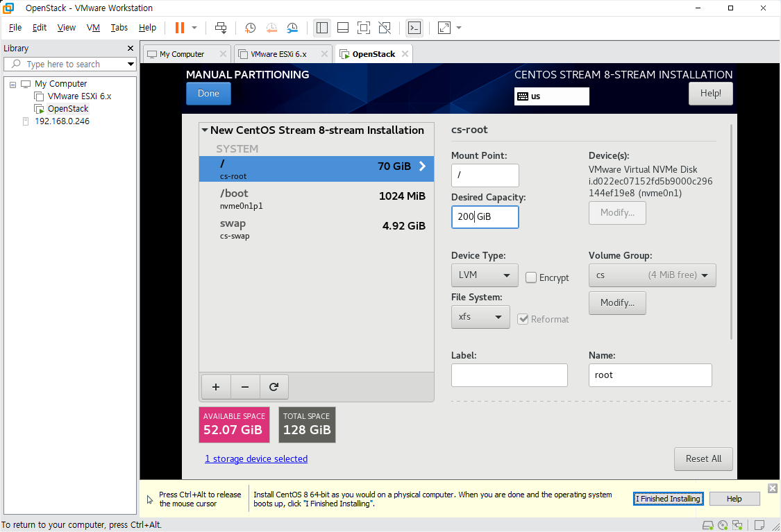This screenshot has width=781, height=532.
Task: Select the 192.168.0.246 server in the Library
Action: pyautogui.click(x=62, y=121)
